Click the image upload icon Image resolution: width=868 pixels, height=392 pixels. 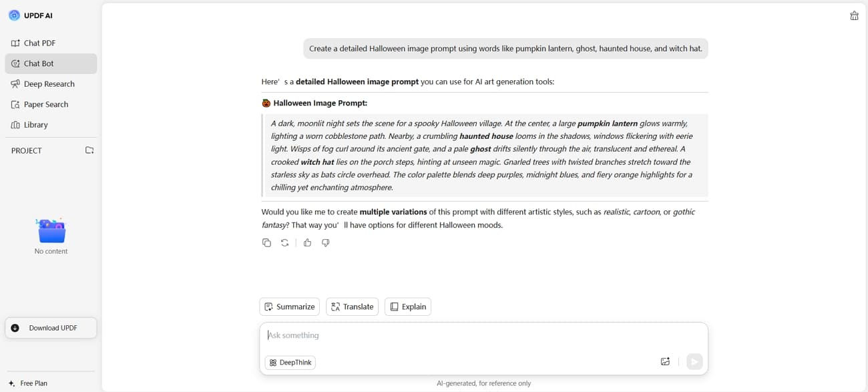pyautogui.click(x=665, y=362)
